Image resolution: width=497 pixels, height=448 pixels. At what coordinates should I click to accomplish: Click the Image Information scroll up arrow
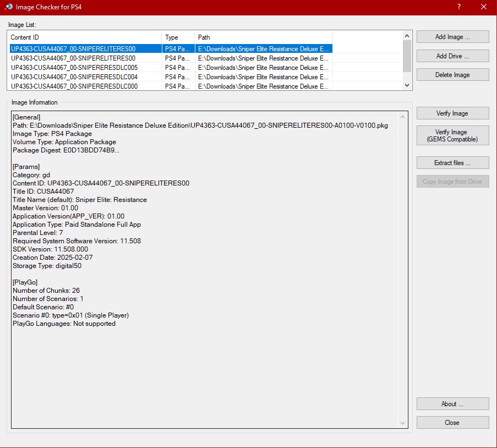[402, 117]
